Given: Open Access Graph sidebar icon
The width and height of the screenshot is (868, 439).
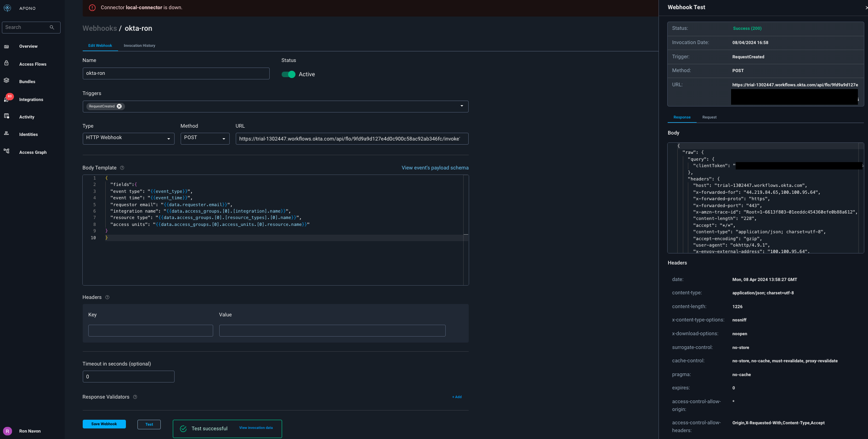Looking at the screenshot, I should pyautogui.click(x=6, y=151).
